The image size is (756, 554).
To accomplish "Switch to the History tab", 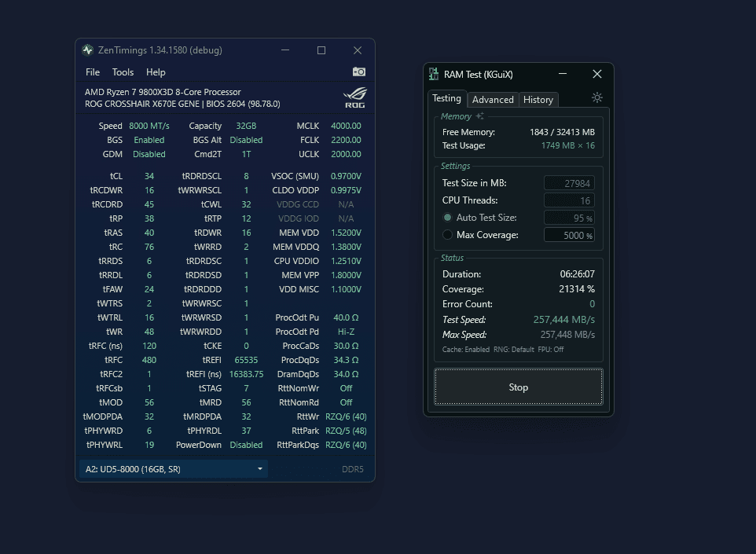I will pos(538,100).
